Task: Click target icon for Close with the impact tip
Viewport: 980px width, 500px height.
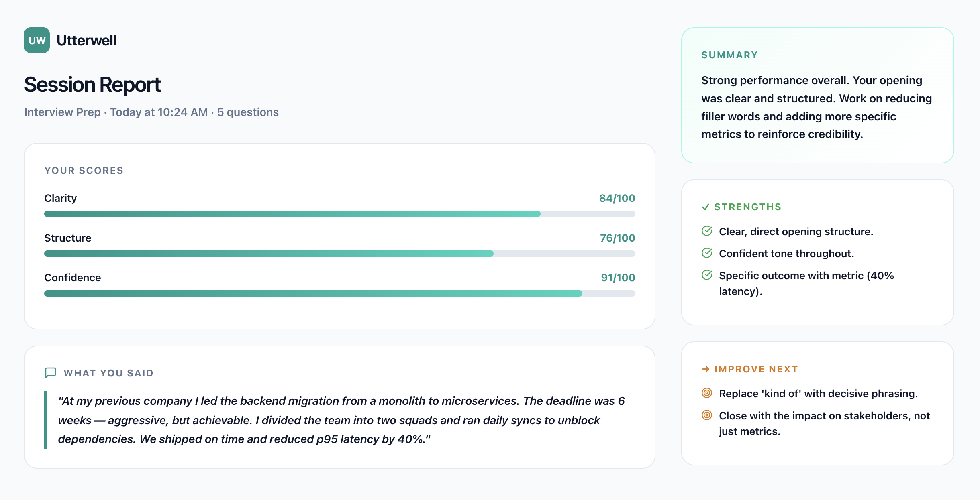Action: pos(707,415)
